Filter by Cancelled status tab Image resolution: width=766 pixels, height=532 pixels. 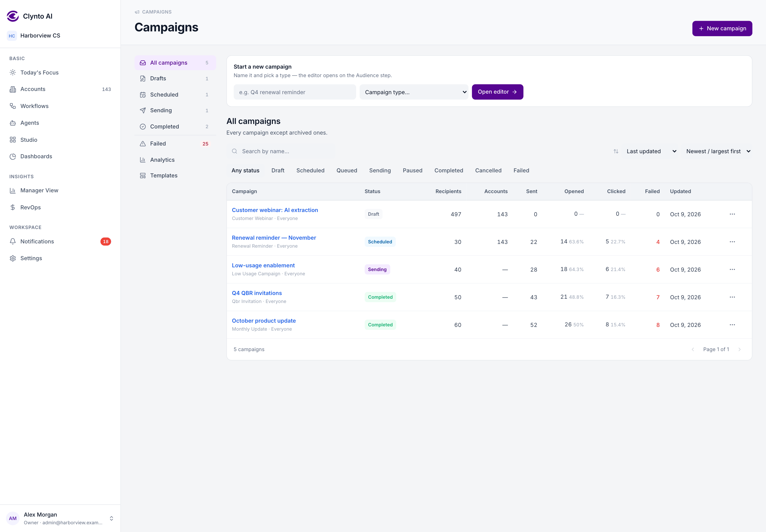click(x=488, y=170)
